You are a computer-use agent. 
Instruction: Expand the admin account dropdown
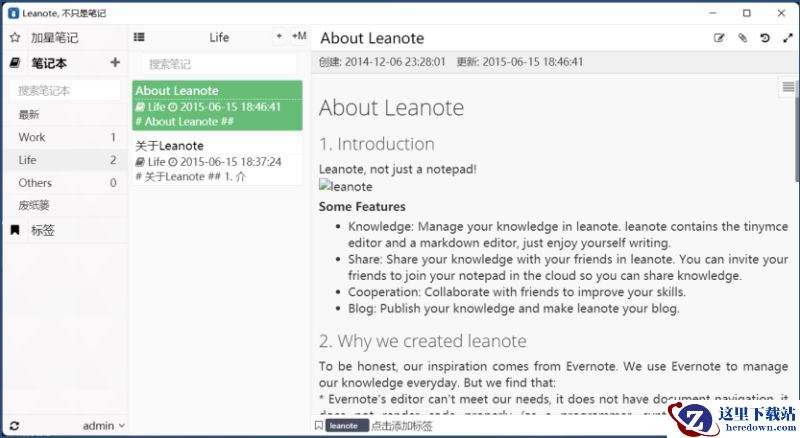click(104, 426)
